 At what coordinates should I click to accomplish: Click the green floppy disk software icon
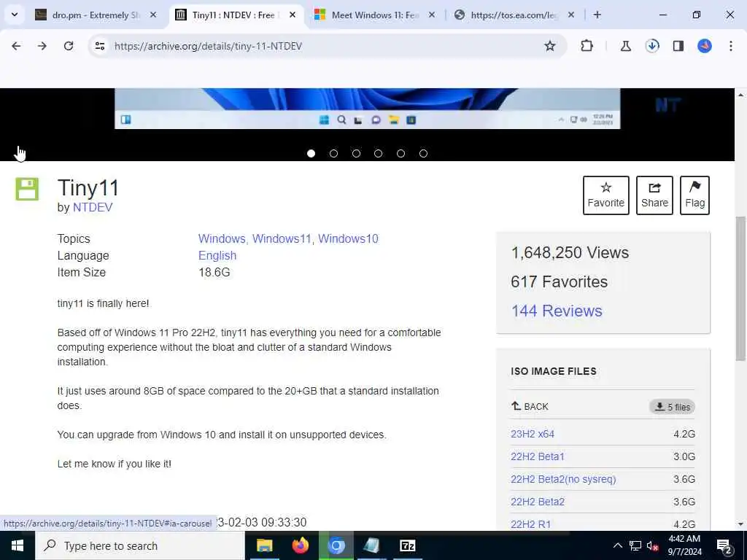(x=27, y=189)
